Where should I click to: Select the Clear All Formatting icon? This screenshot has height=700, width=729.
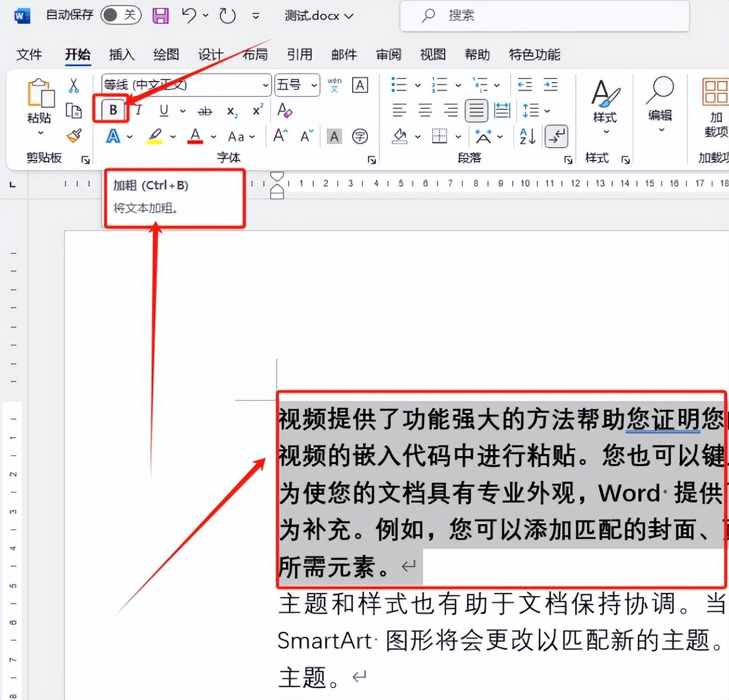pyautogui.click(x=285, y=112)
